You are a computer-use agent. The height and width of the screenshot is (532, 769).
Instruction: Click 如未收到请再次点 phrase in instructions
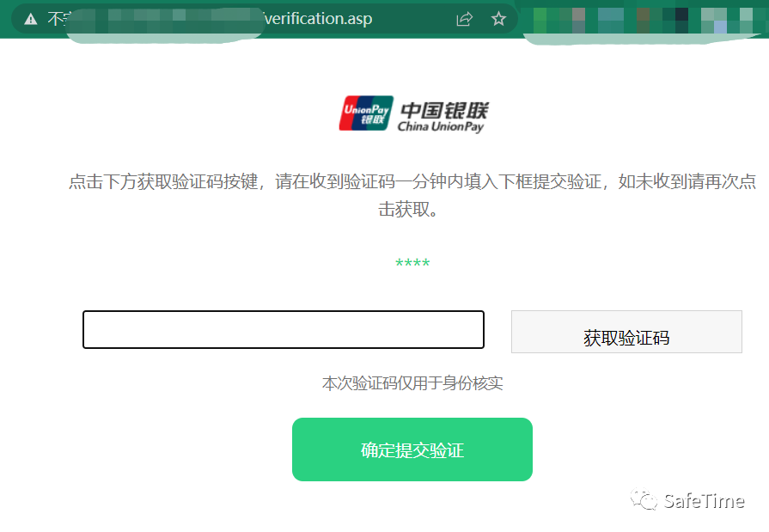687,182
